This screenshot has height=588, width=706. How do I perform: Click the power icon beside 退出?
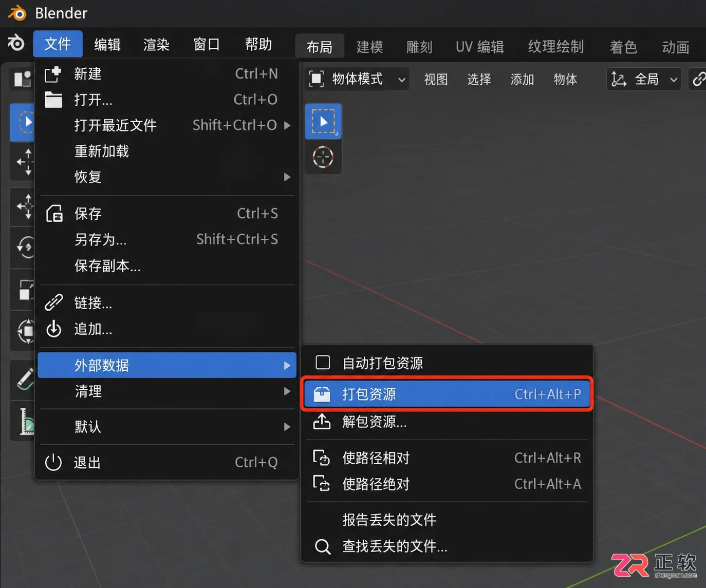[x=53, y=462]
